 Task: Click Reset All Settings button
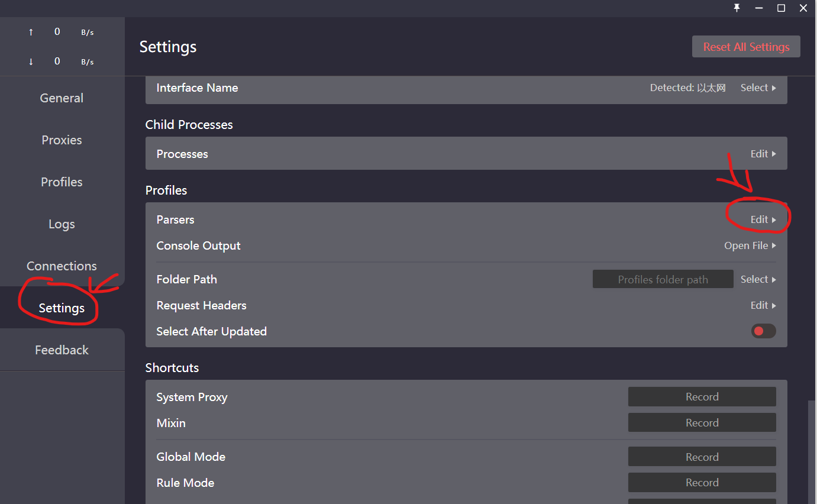point(746,47)
